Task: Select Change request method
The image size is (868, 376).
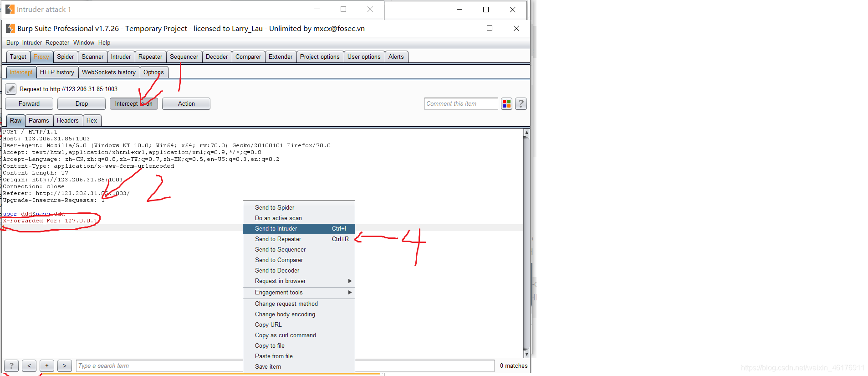Action: click(x=299, y=304)
